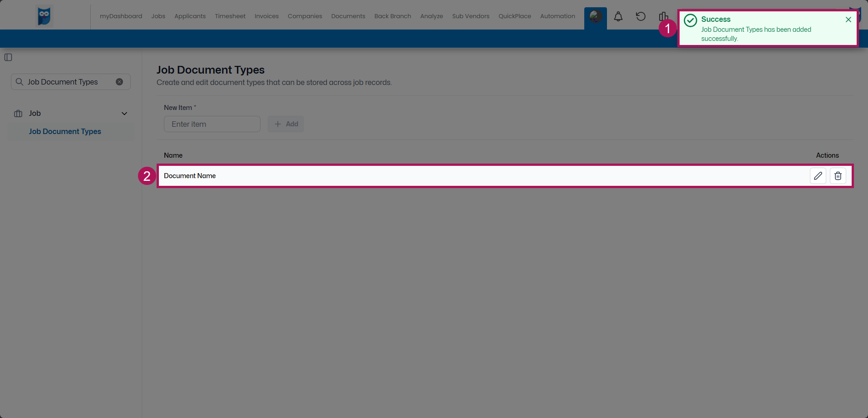Click the history refresh arrow icon
Viewport: 868px width, 418px height.
click(x=641, y=17)
